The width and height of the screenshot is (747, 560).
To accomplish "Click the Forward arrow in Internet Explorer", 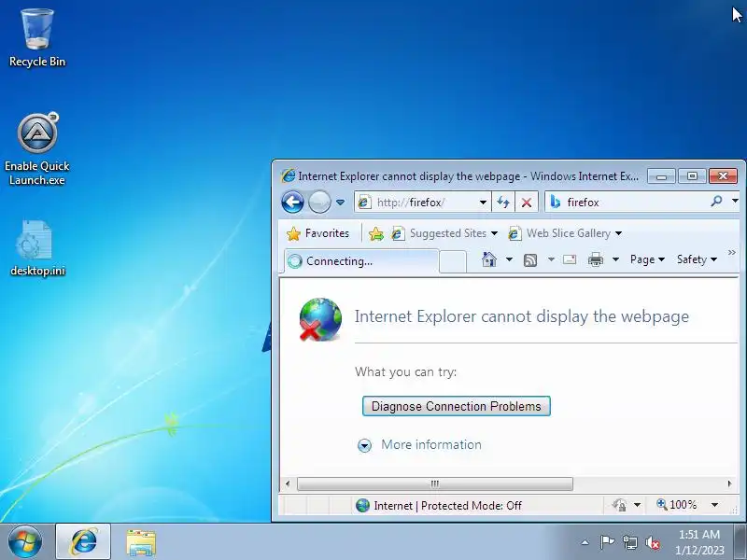I will [x=319, y=203].
